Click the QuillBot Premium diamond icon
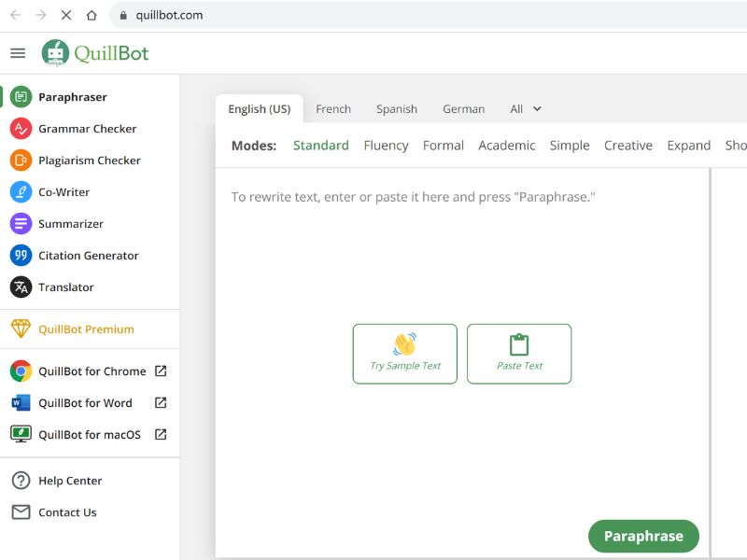 (21, 329)
